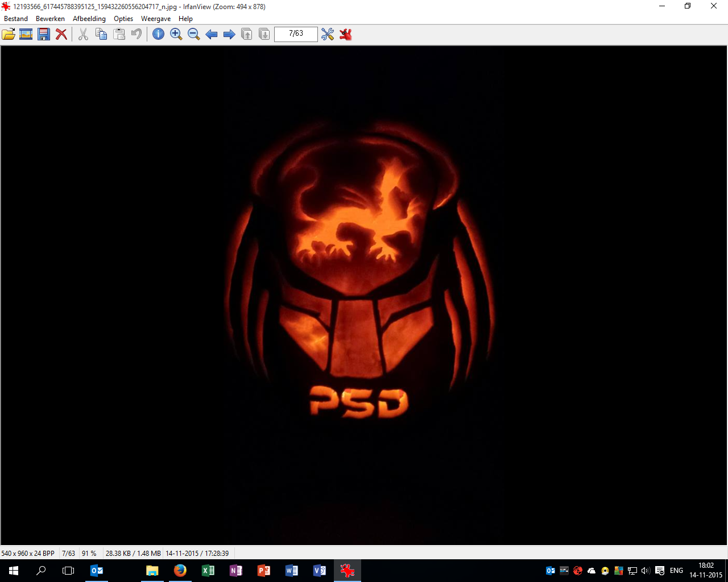The image size is (728, 582).
Task: Click the 91 % zoom status value
Action: 89,553
